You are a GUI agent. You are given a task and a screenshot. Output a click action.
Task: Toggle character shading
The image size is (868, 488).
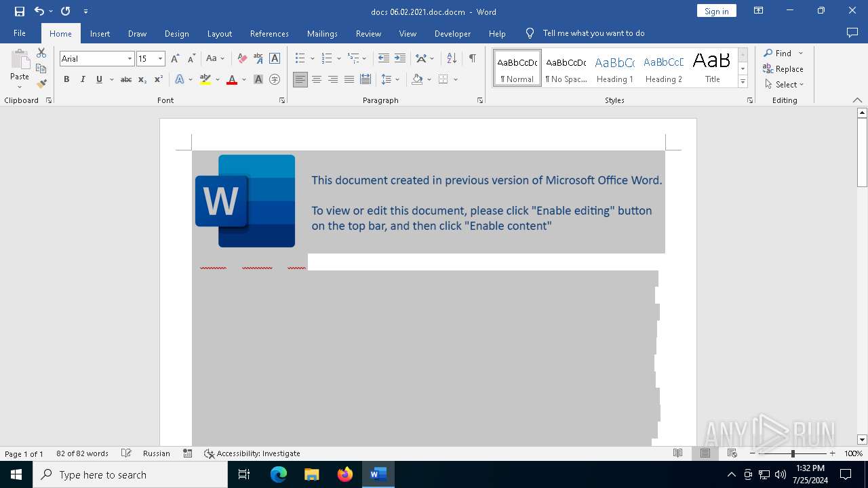tap(258, 80)
